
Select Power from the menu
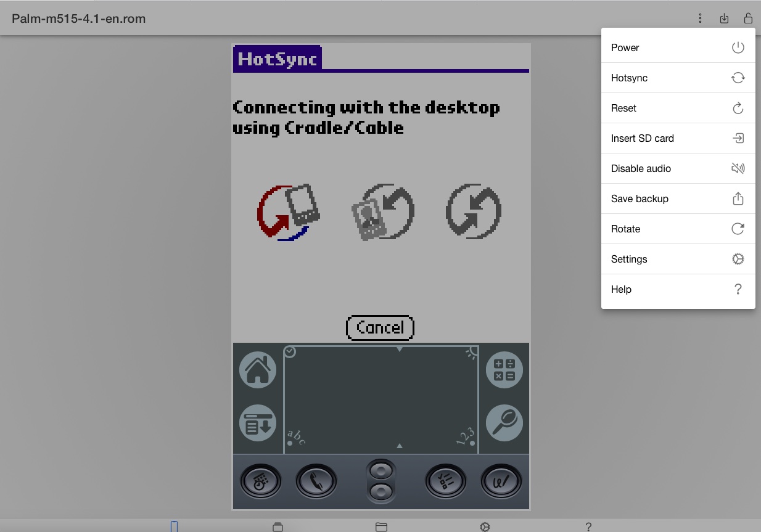click(x=678, y=48)
